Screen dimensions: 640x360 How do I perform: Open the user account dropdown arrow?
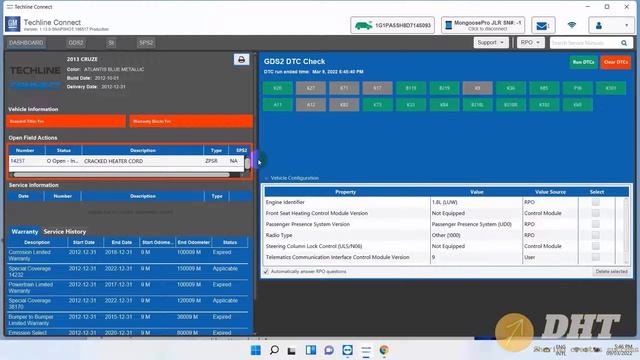point(627,26)
